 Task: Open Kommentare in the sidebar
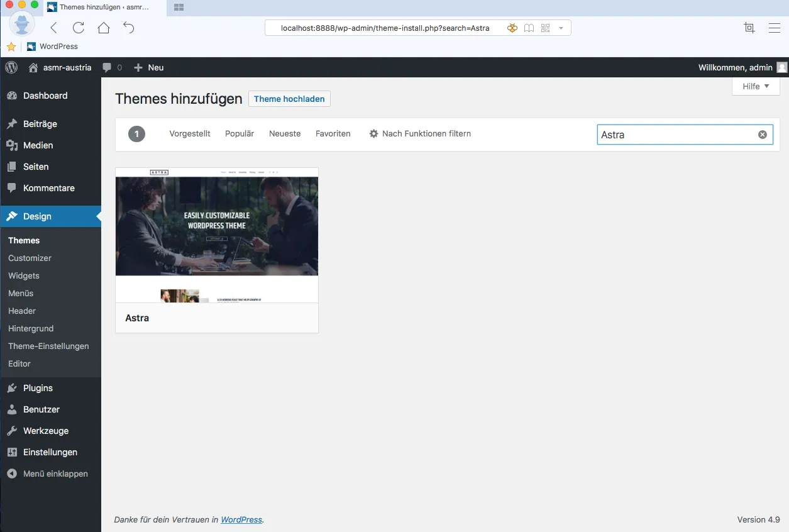[x=50, y=188]
